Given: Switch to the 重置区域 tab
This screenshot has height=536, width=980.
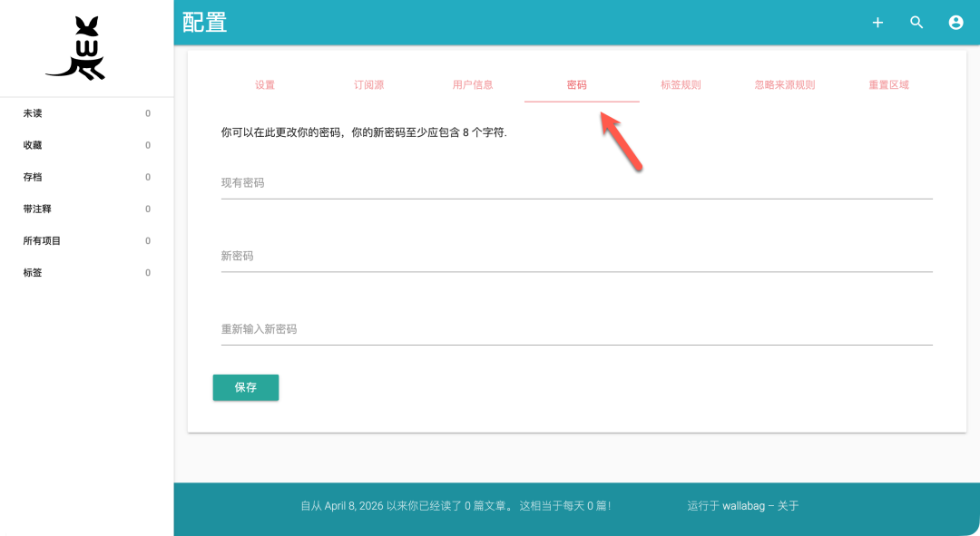Looking at the screenshot, I should tap(888, 85).
